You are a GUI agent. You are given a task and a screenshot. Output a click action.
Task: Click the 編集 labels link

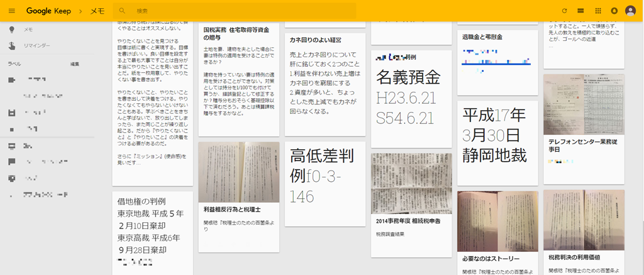click(x=74, y=64)
